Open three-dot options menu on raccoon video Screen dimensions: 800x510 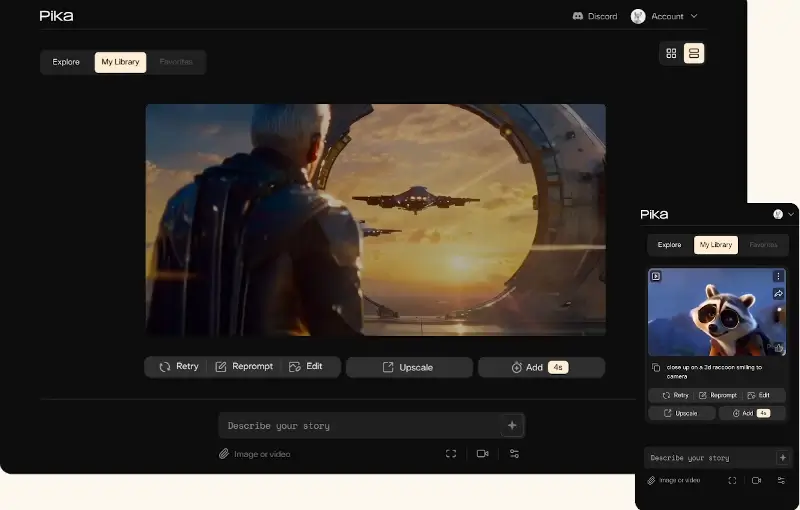tap(779, 276)
